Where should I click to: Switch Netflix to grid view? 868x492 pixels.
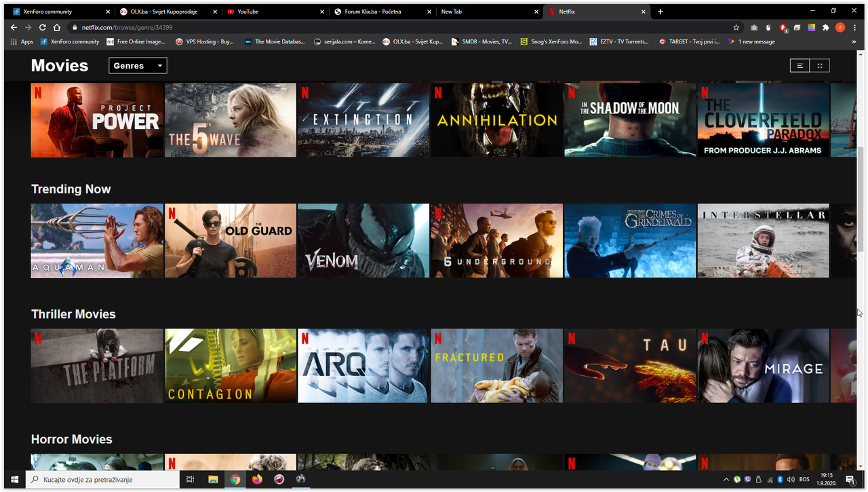click(820, 66)
